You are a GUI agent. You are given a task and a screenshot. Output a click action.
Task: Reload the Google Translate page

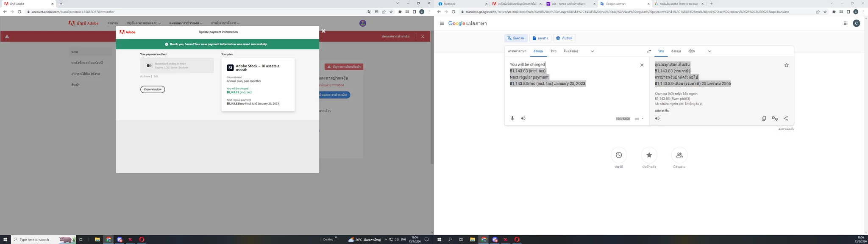[x=453, y=12]
